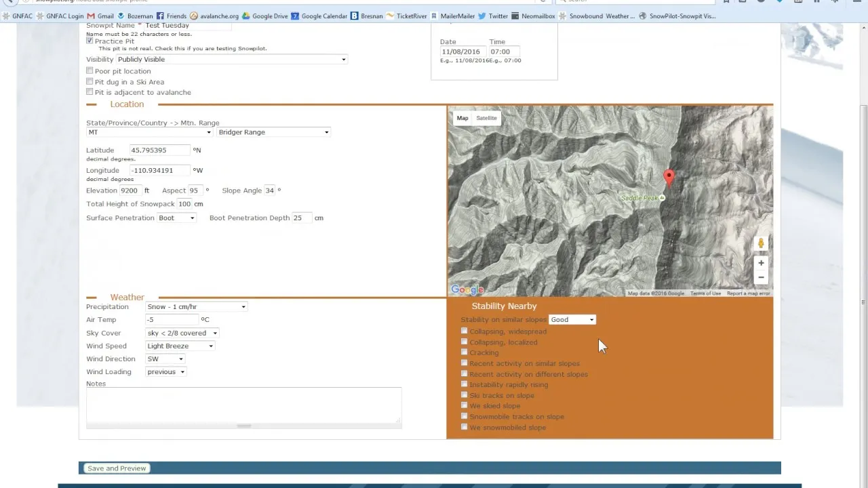Check Recent activity on different slopes
This screenshot has height=488, width=868.
tap(465, 373)
